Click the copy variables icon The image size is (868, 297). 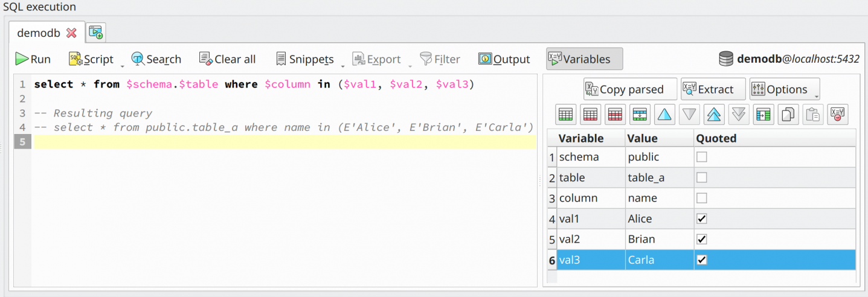click(788, 114)
